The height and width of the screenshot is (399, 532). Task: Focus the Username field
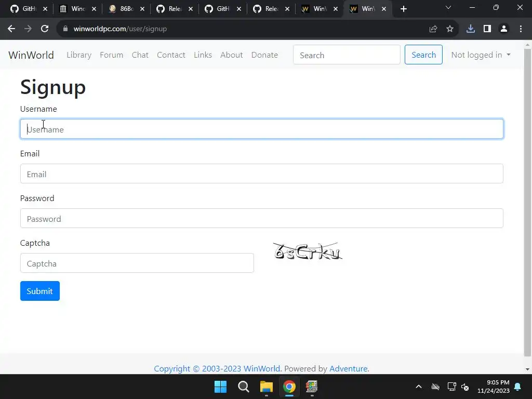(x=262, y=129)
